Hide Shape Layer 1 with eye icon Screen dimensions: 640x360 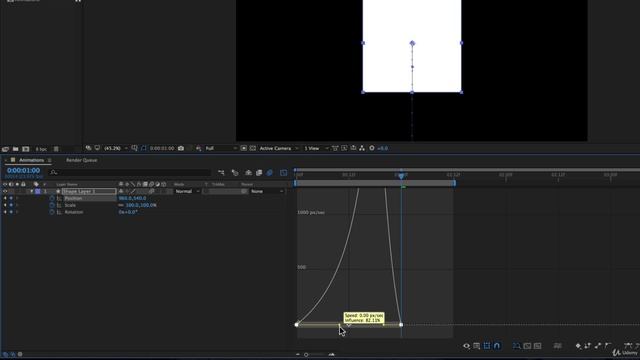[5, 191]
